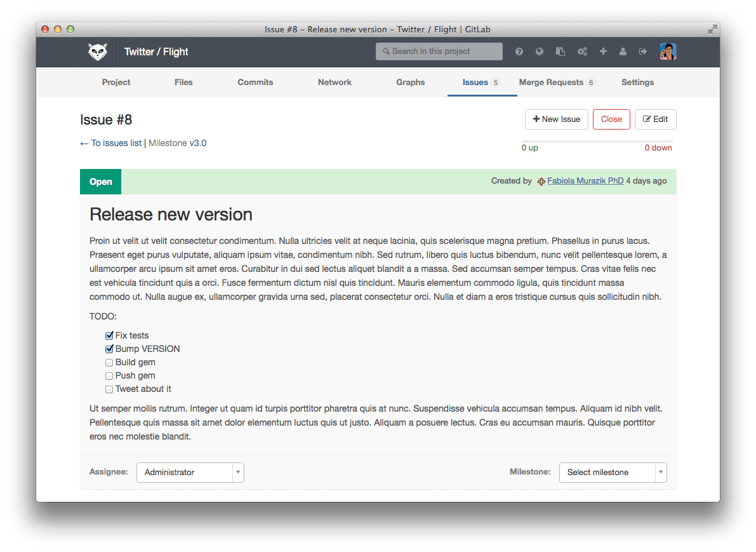Focus the Search in this project field
This screenshot has height=552, width=756.
(439, 51)
